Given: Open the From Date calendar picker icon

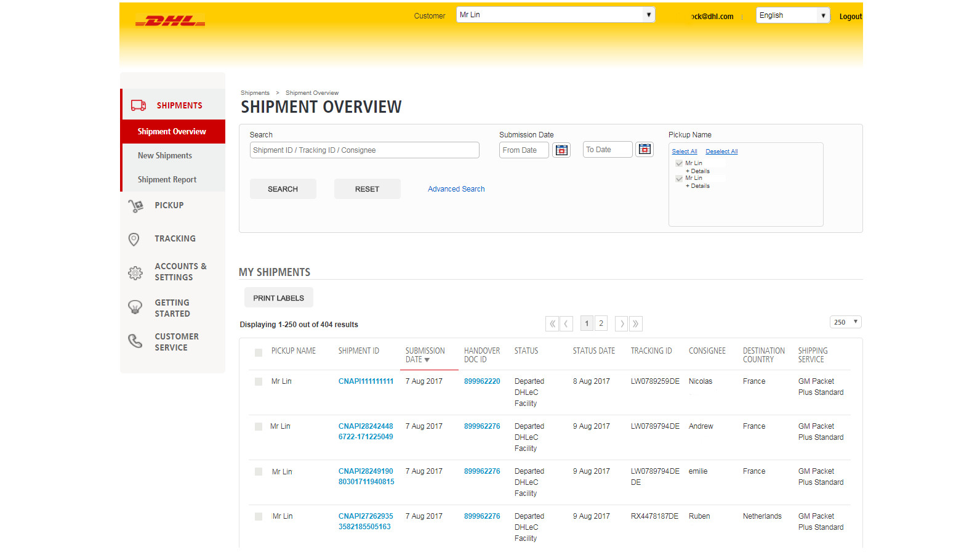Looking at the screenshot, I should pyautogui.click(x=561, y=150).
